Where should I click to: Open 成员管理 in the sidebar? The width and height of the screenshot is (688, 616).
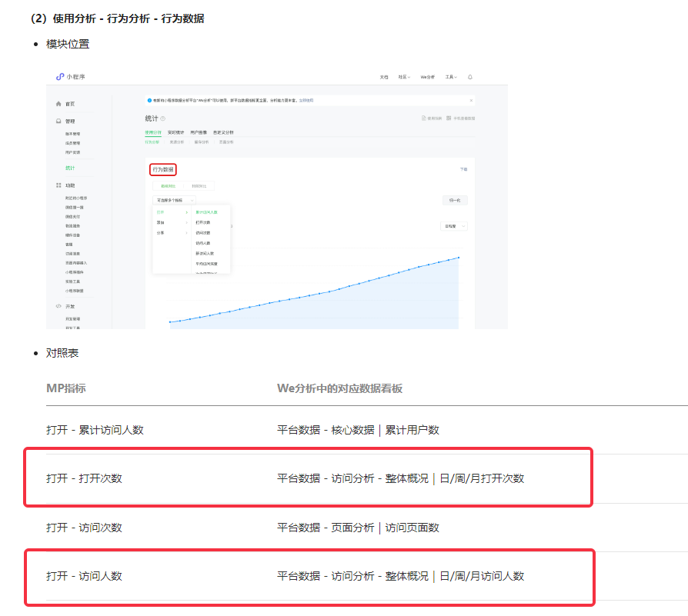(x=73, y=143)
